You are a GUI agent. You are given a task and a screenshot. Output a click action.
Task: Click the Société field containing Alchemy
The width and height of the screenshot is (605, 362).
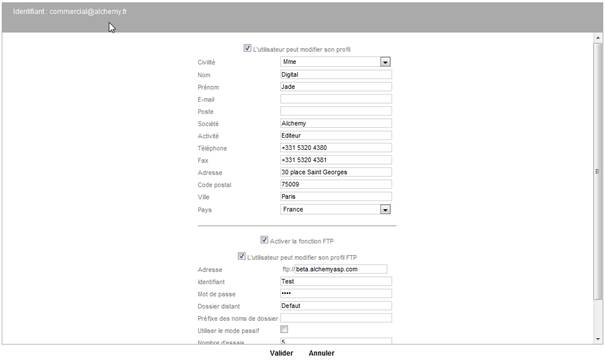click(336, 123)
